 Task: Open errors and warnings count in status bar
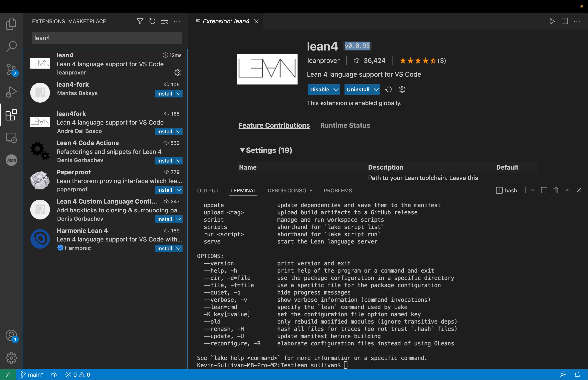tap(78, 374)
